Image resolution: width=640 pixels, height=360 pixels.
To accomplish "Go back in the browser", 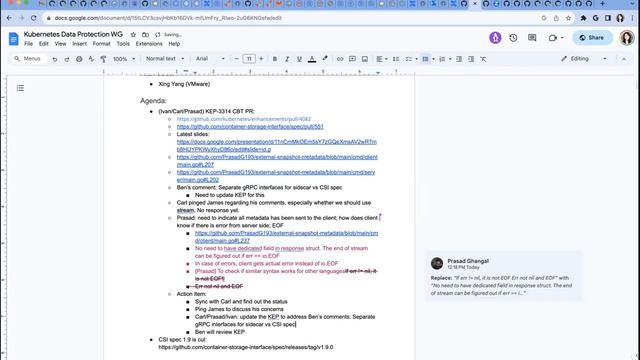I will click(x=9, y=18).
